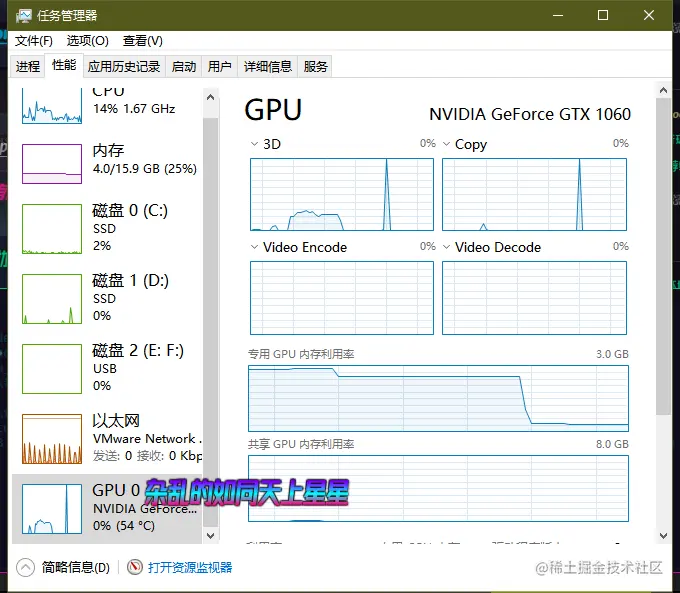This screenshot has height=593, width=680.
Task: Open the 查看(V) menu
Action: (143, 41)
